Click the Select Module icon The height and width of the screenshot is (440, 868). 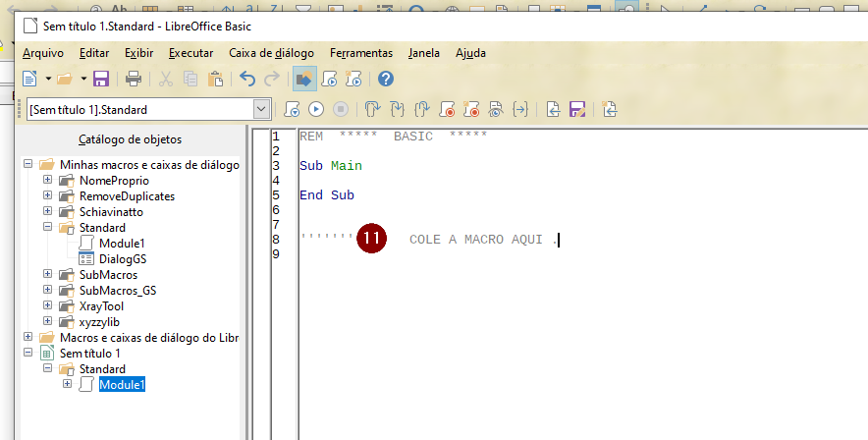[353, 80]
